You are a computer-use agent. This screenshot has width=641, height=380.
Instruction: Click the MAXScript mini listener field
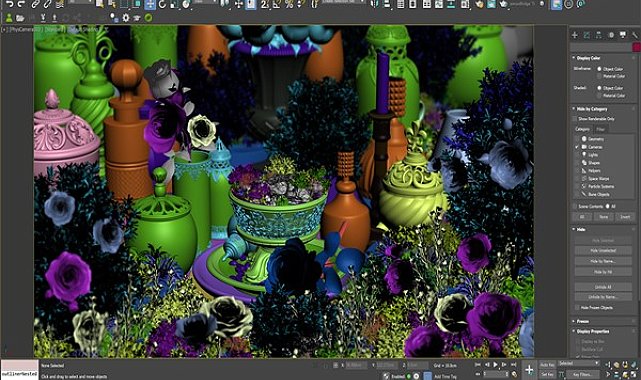(20, 374)
